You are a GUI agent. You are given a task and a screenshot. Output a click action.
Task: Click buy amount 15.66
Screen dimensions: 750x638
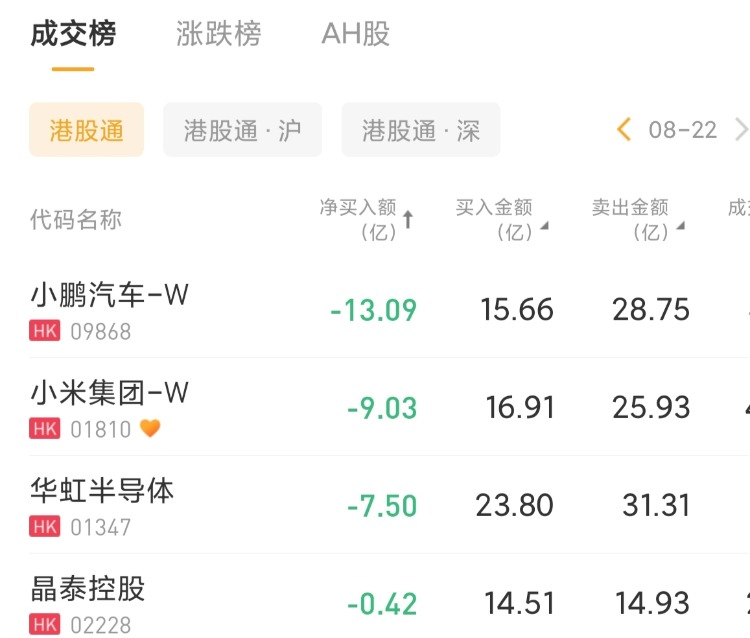517,309
